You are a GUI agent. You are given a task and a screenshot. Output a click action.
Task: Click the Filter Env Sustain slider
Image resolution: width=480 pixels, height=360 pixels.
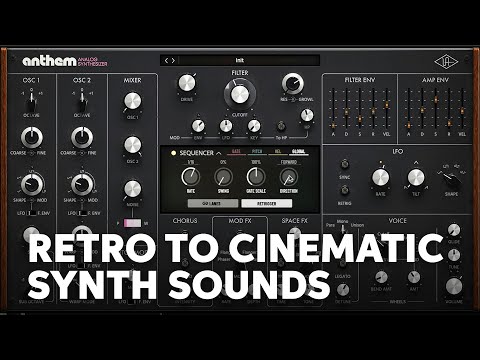360,118
